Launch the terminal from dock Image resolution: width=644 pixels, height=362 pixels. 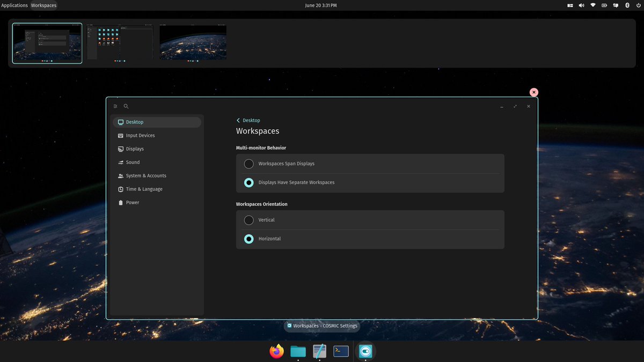click(x=341, y=351)
